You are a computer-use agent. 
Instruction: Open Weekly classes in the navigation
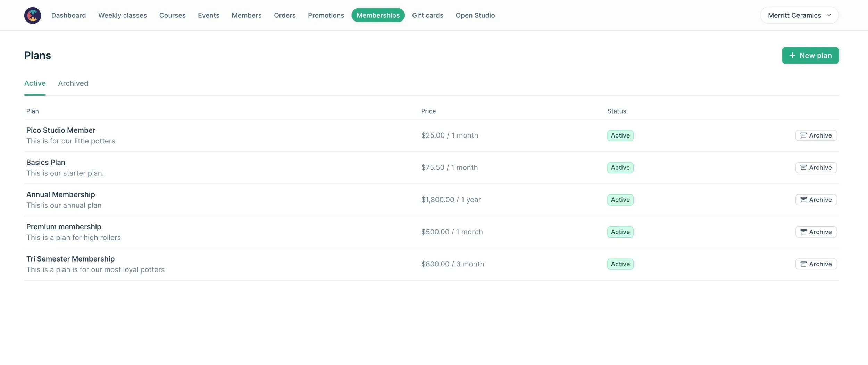[122, 15]
